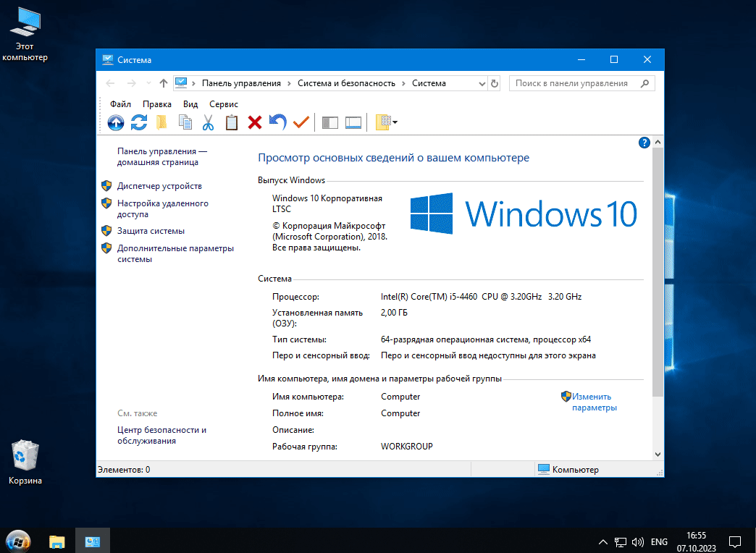
Task: Click the 2,00 ГБ memory value
Action: [x=394, y=313]
